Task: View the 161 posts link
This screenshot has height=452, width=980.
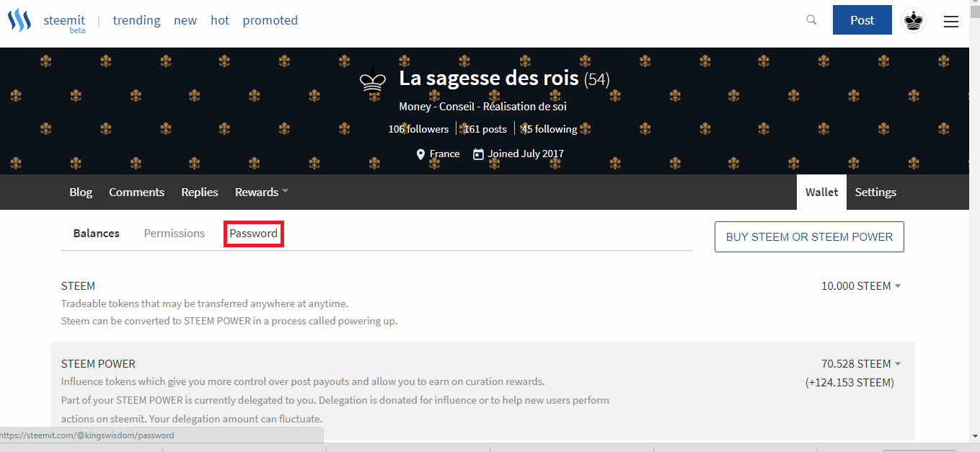Action: click(x=485, y=129)
